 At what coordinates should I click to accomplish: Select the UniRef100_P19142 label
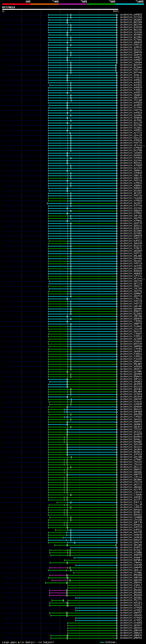pyautogui.click(x=131, y=77)
